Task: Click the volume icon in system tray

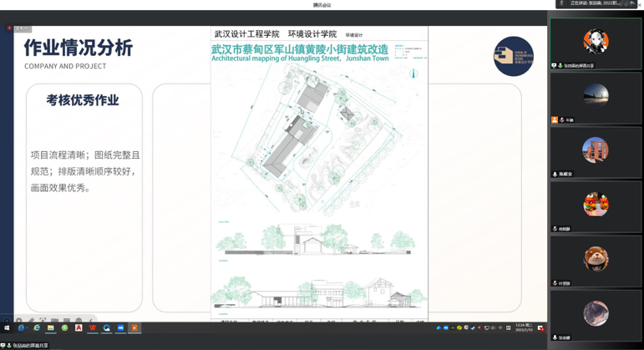Action: (x=493, y=328)
